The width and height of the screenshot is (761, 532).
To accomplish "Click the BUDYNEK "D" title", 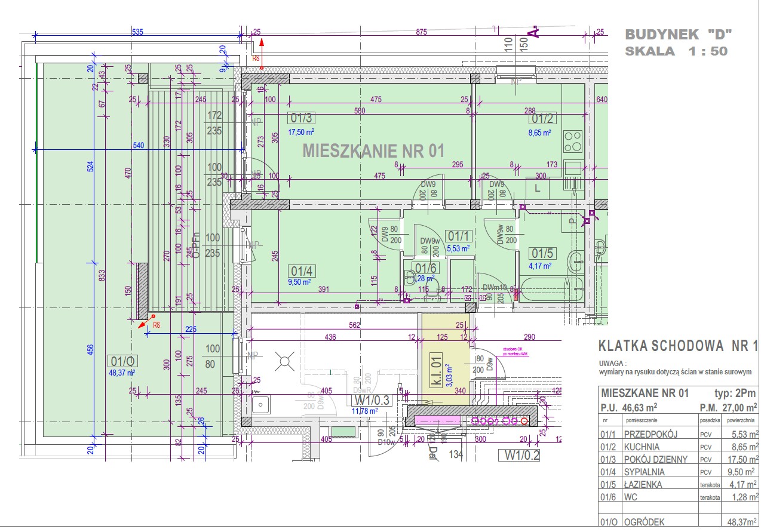I will [x=678, y=33].
